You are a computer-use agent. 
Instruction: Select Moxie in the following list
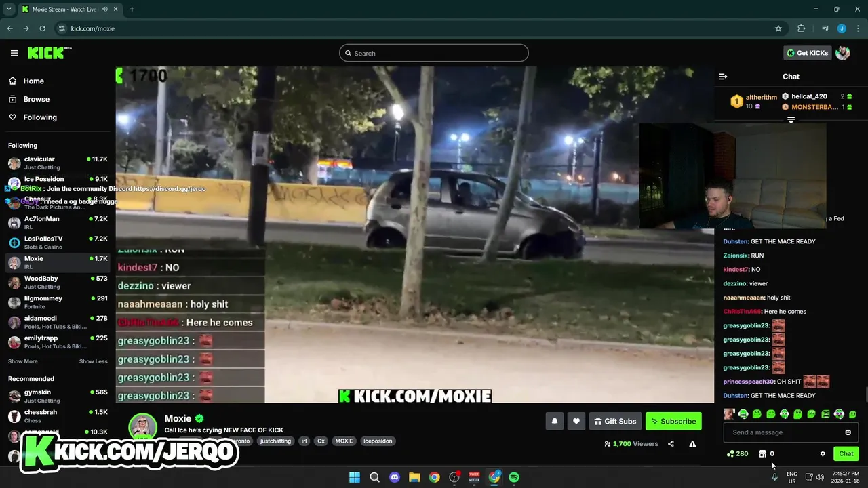click(x=58, y=262)
